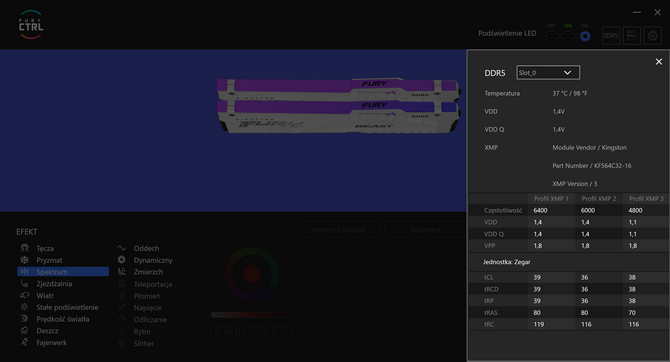Open the DDR5 module info icon

pos(611,36)
